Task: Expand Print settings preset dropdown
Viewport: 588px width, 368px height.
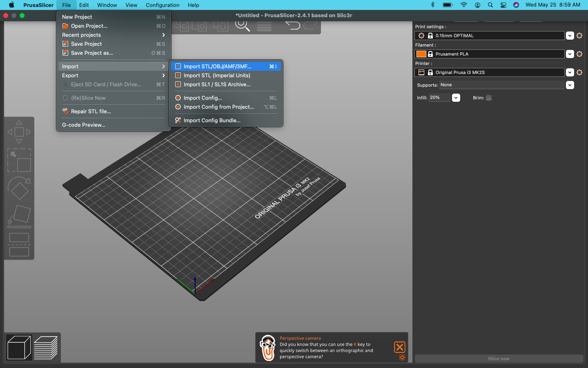Action: pos(570,36)
